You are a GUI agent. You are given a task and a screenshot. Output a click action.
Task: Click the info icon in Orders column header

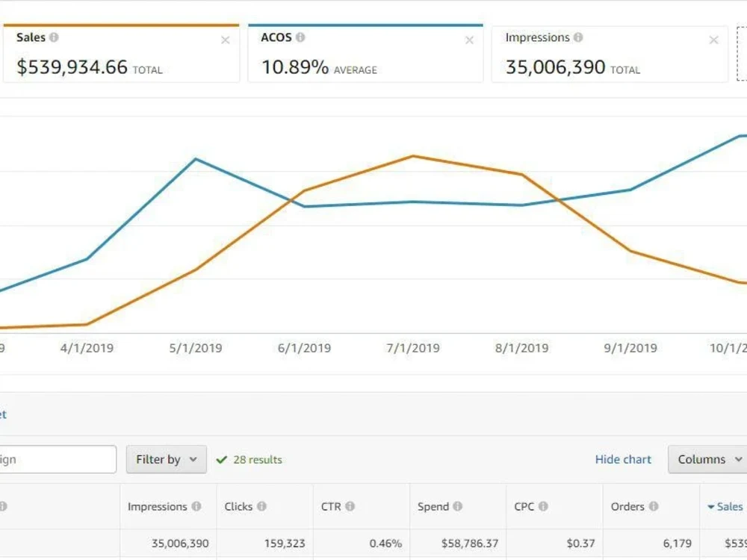(x=654, y=506)
